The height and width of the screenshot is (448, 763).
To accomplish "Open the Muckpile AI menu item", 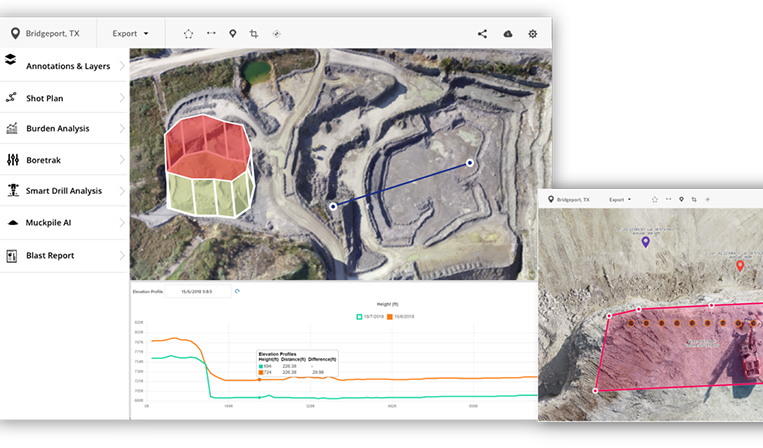I will (63, 223).
